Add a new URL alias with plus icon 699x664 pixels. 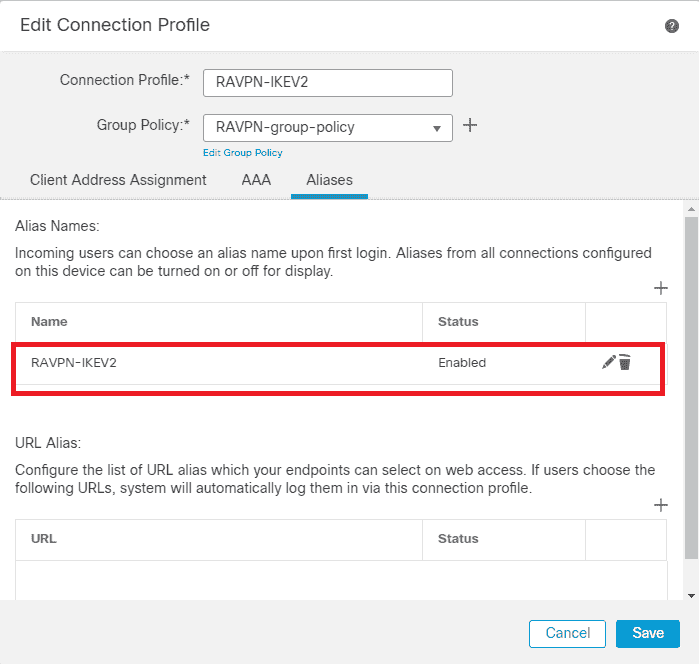tap(660, 505)
